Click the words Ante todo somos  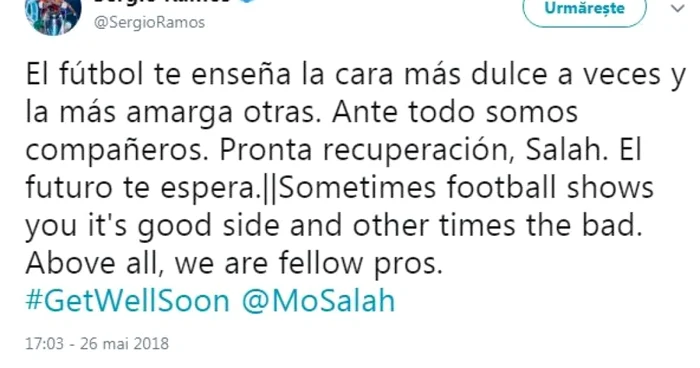click(455, 112)
